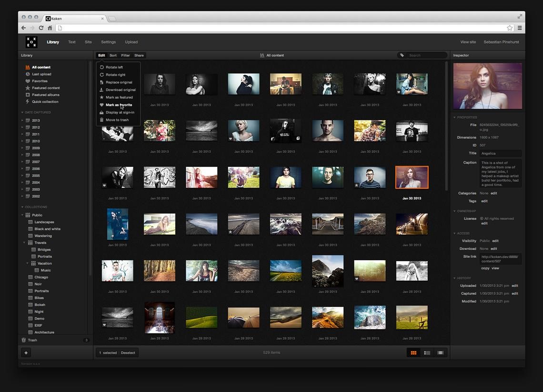The height and width of the screenshot is (392, 543).
Task: Select Quick collection lightning item
Action: point(28,102)
